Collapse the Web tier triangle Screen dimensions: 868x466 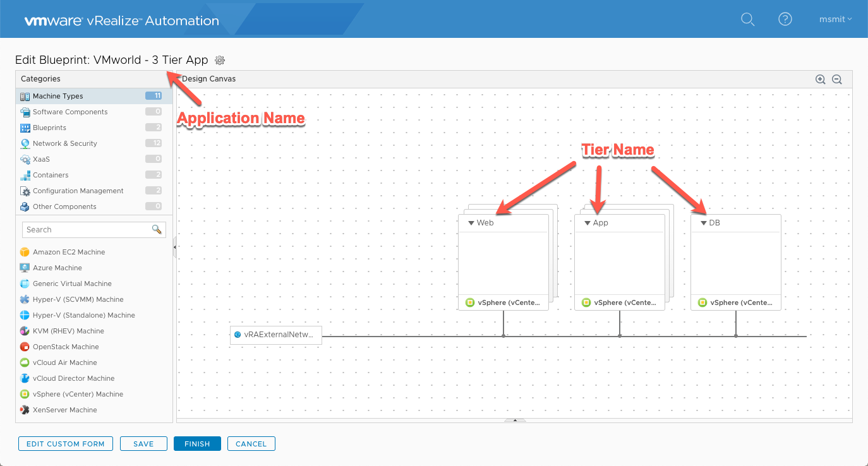(471, 223)
